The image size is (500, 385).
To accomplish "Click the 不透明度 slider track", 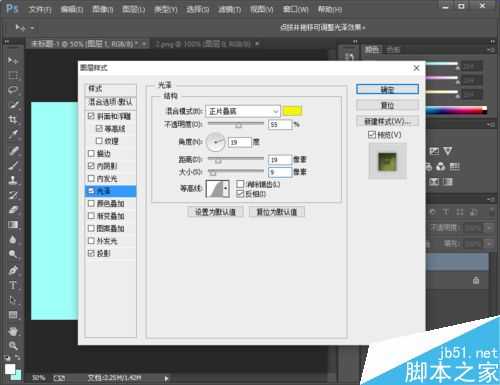I will pos(236,124).
